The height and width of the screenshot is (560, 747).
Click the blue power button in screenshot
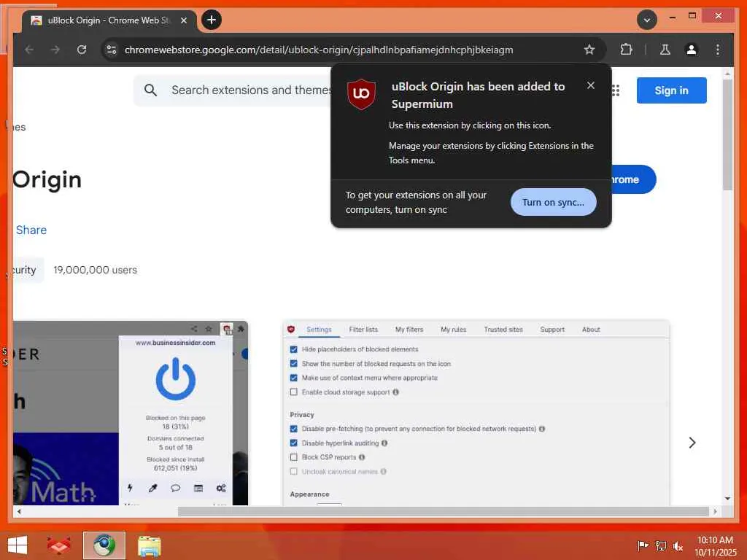point(176,379)
